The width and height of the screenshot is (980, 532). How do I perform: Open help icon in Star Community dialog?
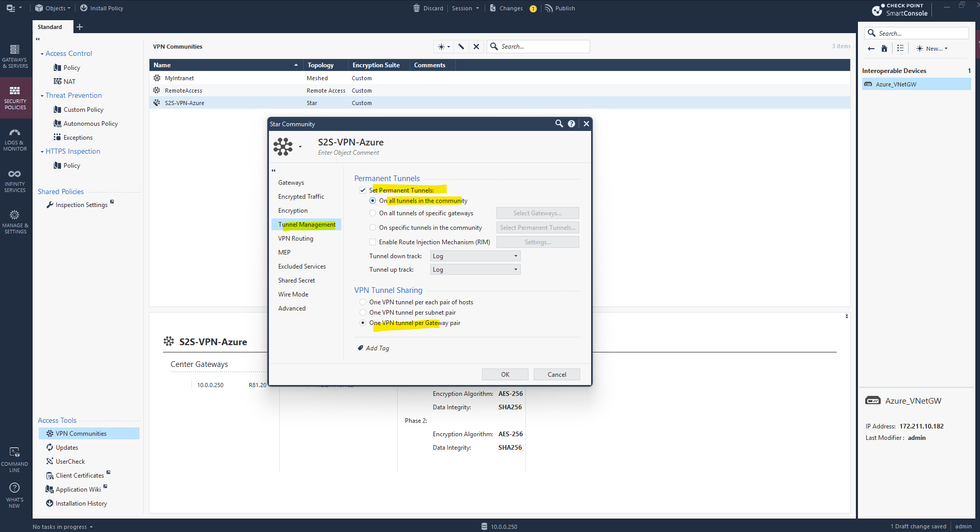point(571,124)
